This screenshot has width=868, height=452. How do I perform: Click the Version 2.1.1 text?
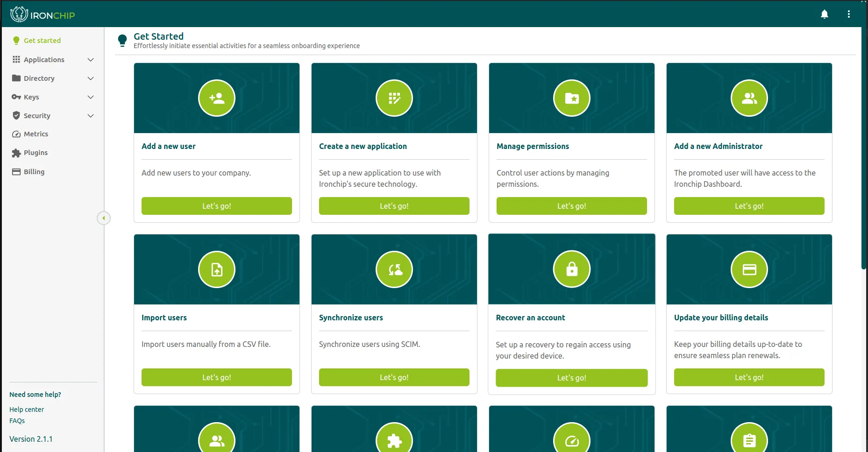(31, 439)
